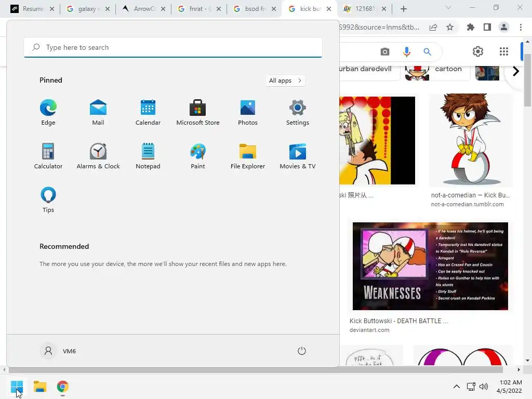Show hidden system tray icons
Screen dimensions: 532x399
point(457,387)
